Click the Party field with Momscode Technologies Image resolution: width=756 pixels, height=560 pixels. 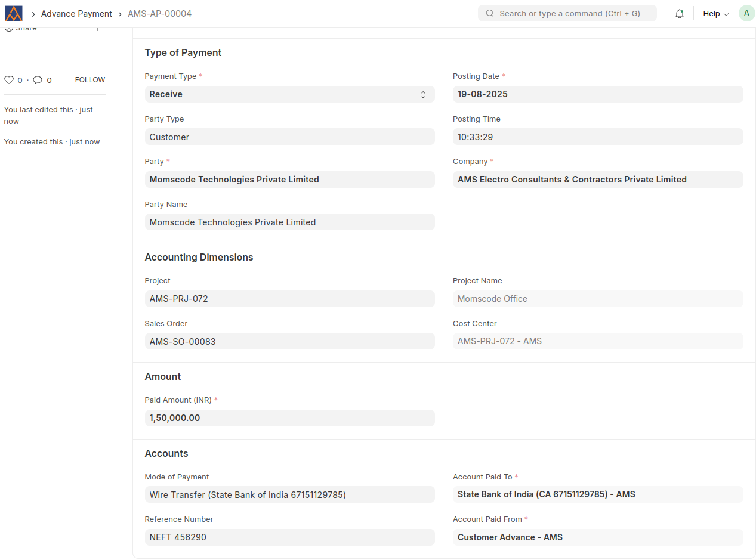click(289, 180)
